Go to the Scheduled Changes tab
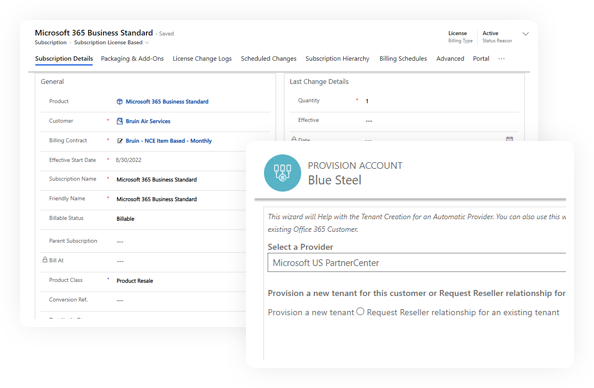Image resolution: width=594 pixels, height=388 pixels. tap(268, 59)
